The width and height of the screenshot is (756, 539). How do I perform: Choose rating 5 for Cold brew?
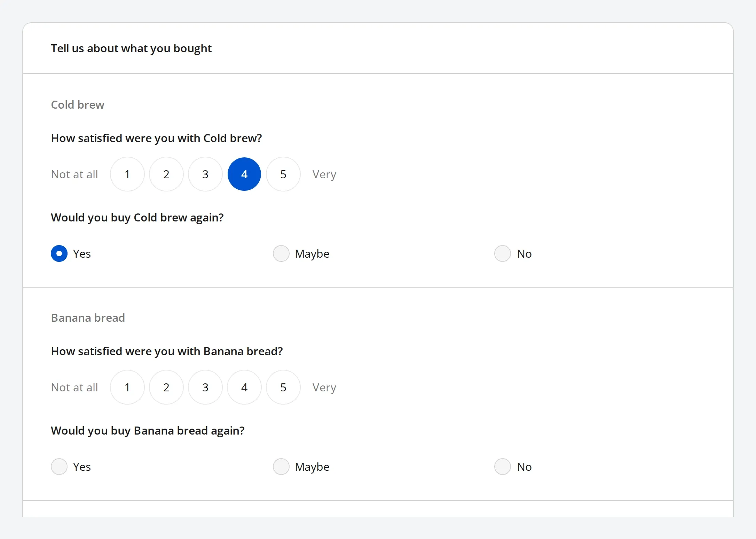pyautogui.click(x=283, y=174)
